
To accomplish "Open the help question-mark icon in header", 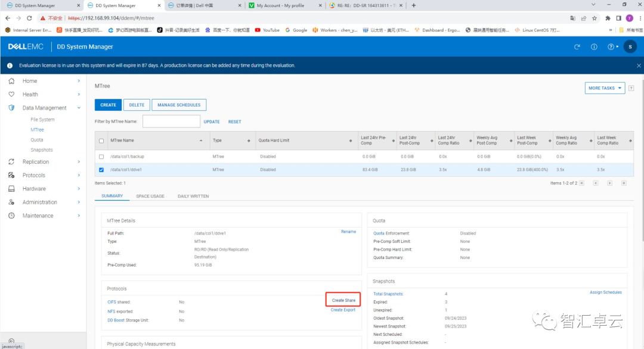I will tap(611, 47).
